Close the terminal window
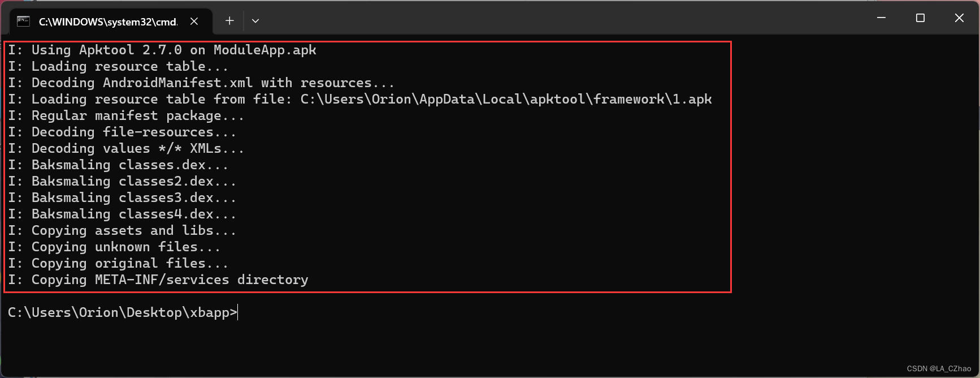Viewport: 980px width, 378px height. pos(959,18)
